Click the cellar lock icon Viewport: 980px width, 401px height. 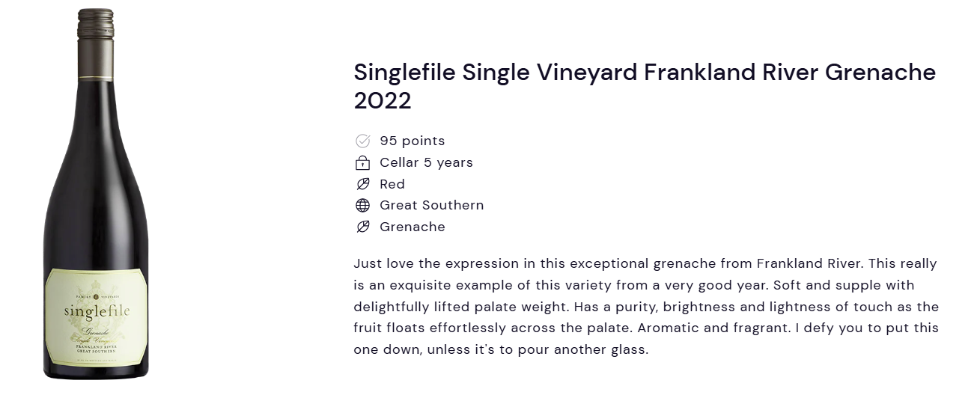pyautogui.click(x=362, y=162)
